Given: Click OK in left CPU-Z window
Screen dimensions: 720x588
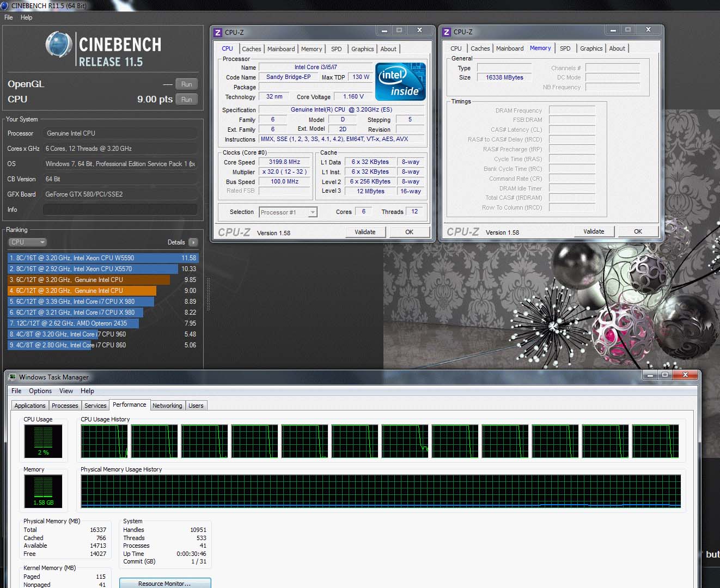Looking at the screenshot, I should [x=409, y=232].
